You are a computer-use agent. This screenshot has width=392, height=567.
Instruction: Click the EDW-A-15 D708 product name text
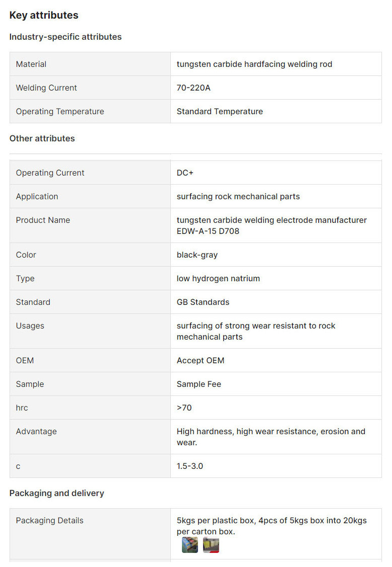[x=208, y=231]
